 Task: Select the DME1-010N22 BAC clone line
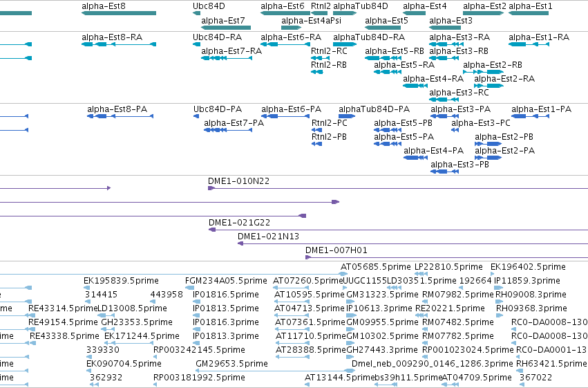398,188
